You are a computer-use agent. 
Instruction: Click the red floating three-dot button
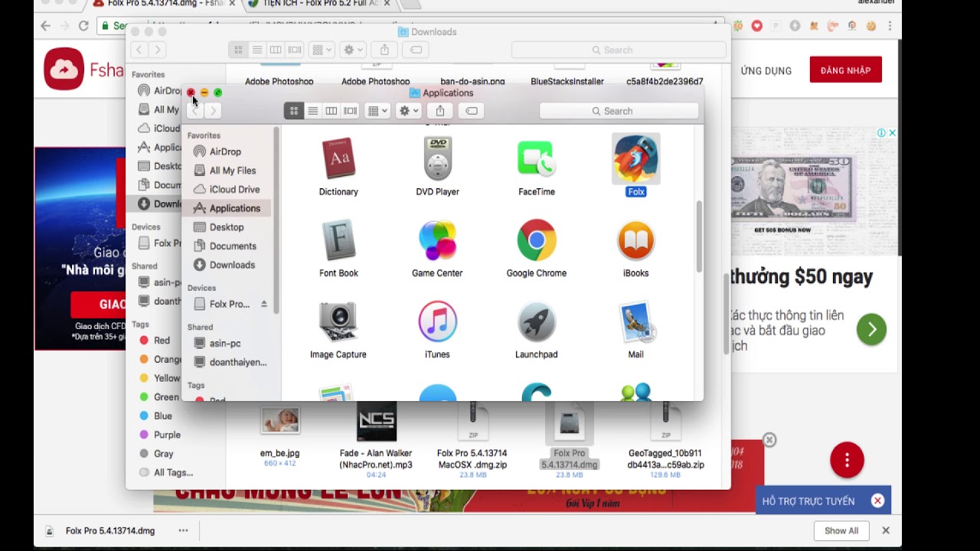click(x=847, y=460)
